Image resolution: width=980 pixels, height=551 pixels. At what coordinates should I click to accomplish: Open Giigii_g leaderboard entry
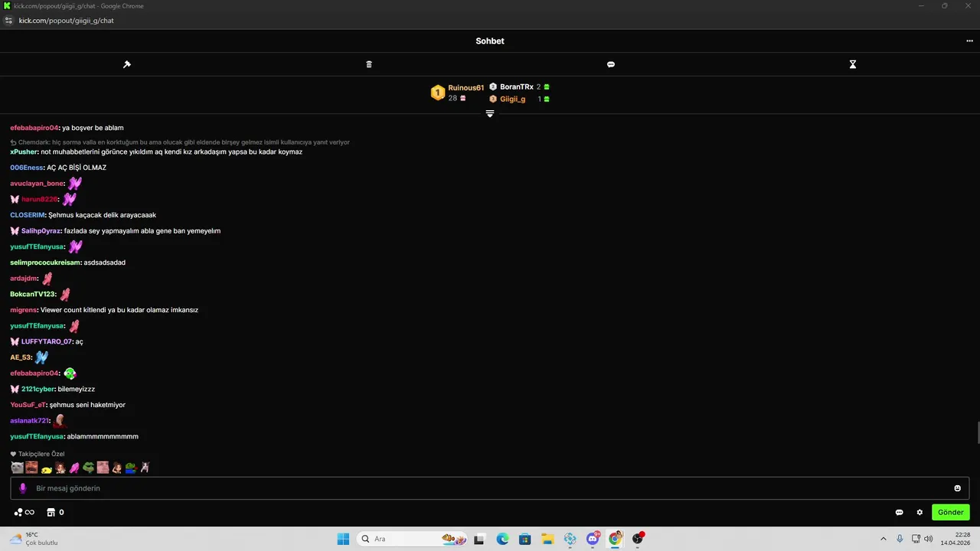513,99
